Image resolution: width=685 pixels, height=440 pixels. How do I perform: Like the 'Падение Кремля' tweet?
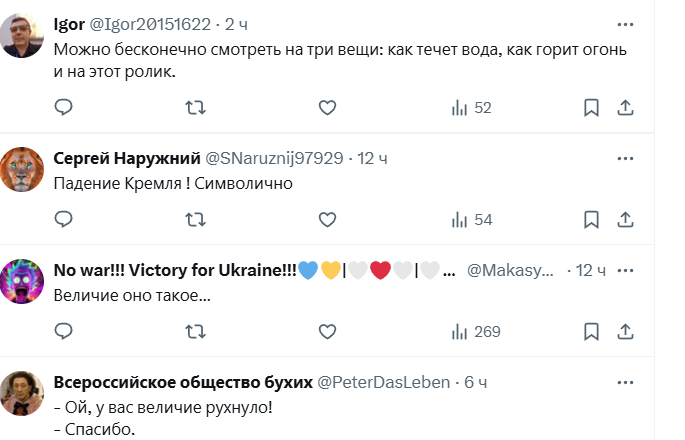coord(327,219)
